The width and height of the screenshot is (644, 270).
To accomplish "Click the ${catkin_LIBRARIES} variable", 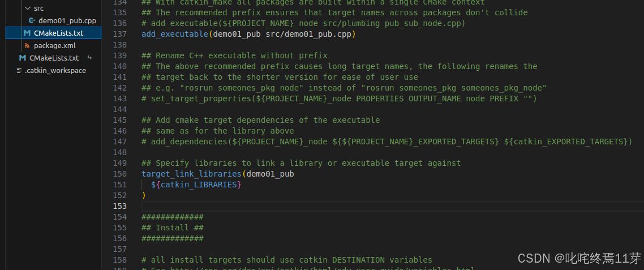I will pos(196,185).
